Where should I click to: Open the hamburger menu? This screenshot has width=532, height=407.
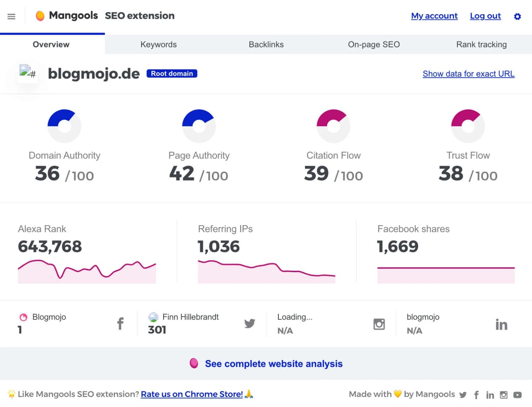[x=11, y=16]
